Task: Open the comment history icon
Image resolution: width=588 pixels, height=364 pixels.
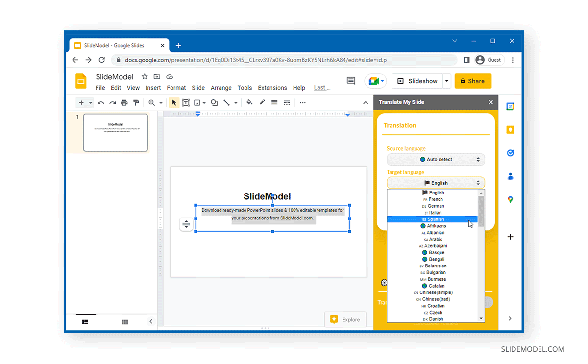Action: (351, 81)
